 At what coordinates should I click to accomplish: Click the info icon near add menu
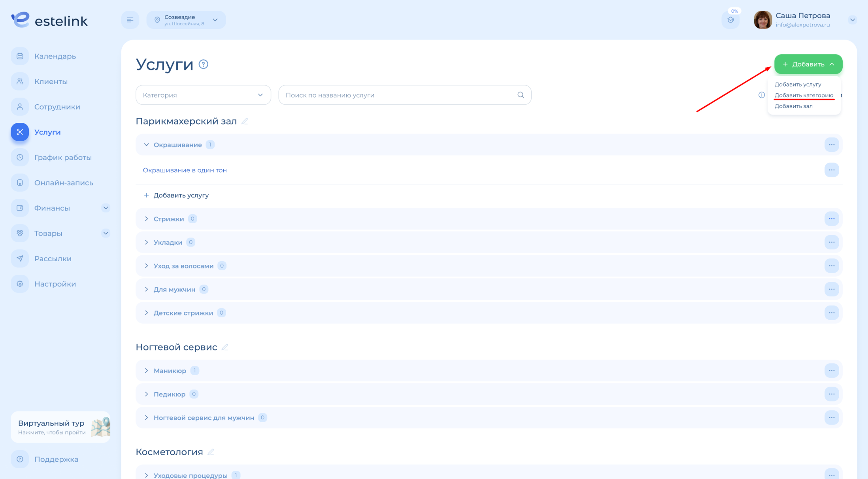coord(762,95)
